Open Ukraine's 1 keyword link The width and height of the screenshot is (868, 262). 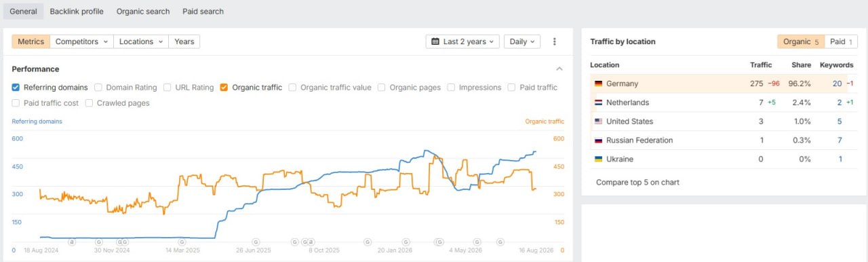pos(840,159)
